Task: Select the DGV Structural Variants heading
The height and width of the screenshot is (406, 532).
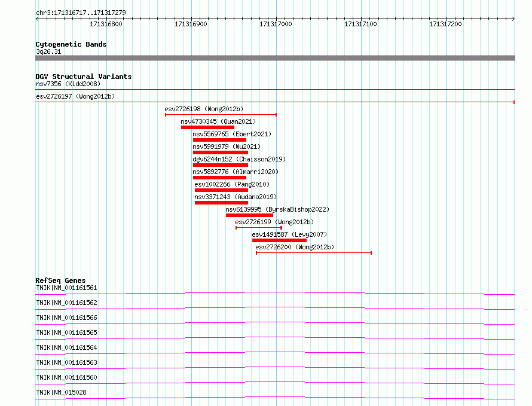Action: pyautogui.click(x=84, y=77)
